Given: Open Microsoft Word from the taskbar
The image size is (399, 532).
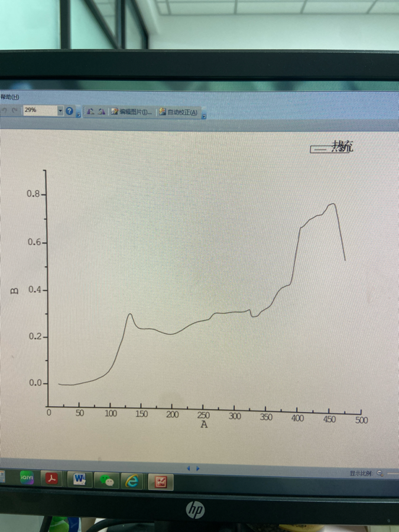Looking at the screenshot, I should tap(79, 479).
